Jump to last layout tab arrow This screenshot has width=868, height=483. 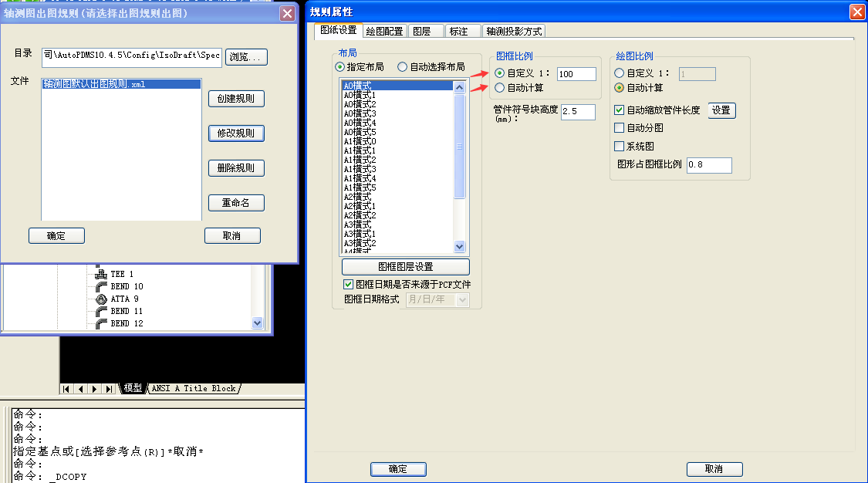pos(110,389)
